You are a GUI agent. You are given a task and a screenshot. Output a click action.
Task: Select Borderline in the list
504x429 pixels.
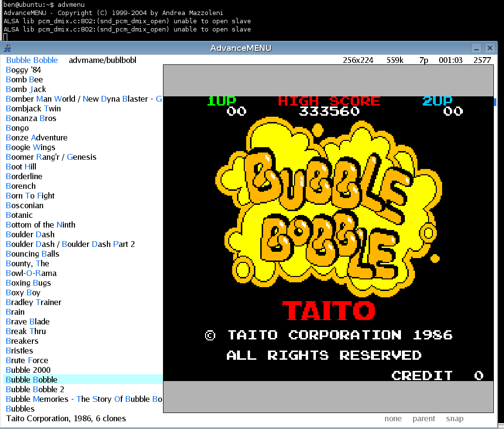(24, 176)
